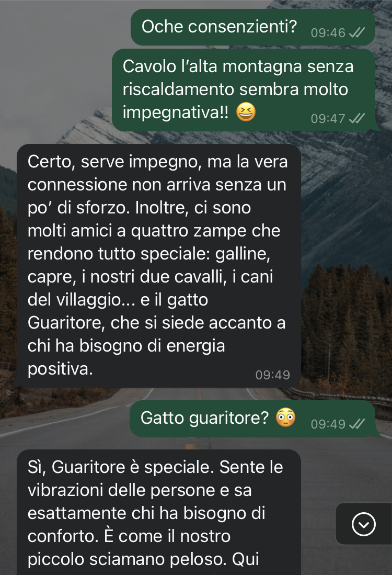Image resolution: width=392 pixels, height=575 pixels.
Task: Tap the 09:49 timestamp on received message
Action: (x=272, y=375)
